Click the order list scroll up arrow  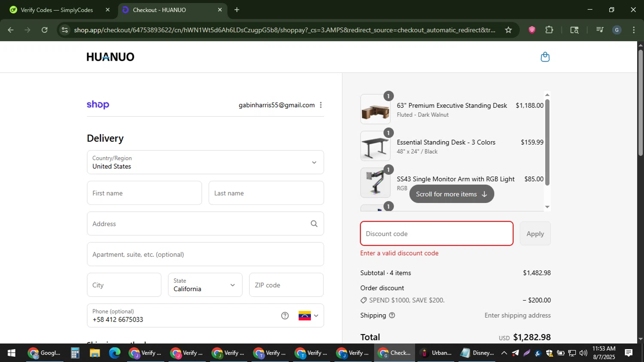click(547, 95)
